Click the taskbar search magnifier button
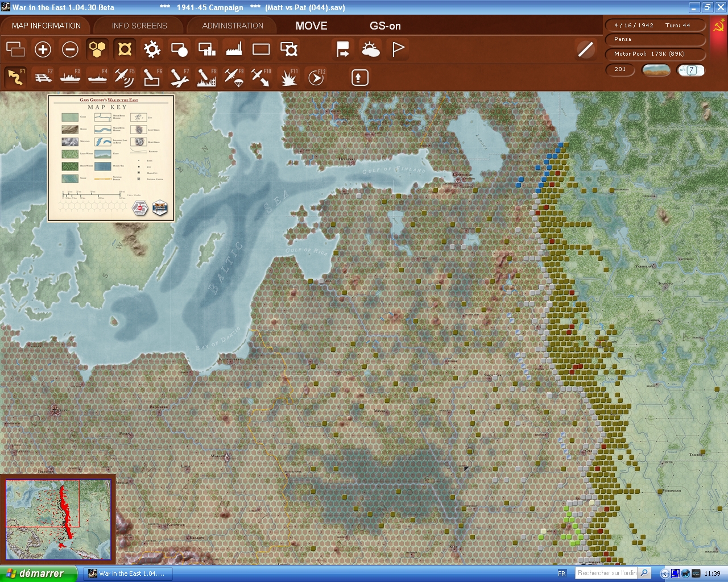728x582 pixels. pyautogui.click(x=644, y=573)
